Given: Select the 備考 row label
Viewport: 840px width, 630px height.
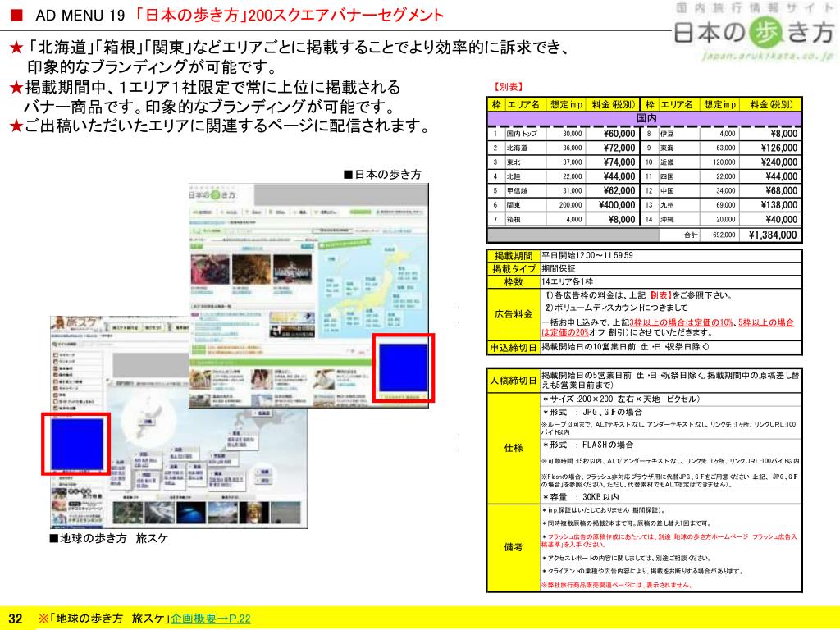Looking at the screenshot, I should click(514, 547).
